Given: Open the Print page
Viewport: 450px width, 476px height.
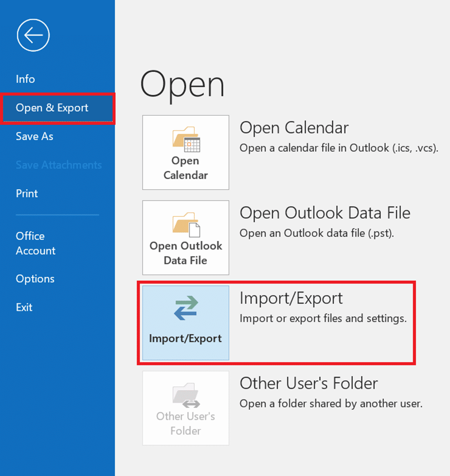Looking at the screenshot, I should pyautogui.click(x=26, y=193).
